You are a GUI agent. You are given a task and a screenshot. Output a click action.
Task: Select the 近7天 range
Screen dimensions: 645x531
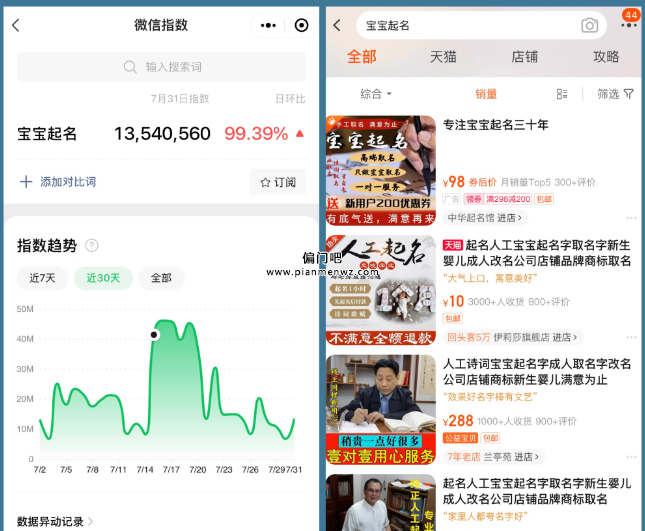click(x=42, y=278)
